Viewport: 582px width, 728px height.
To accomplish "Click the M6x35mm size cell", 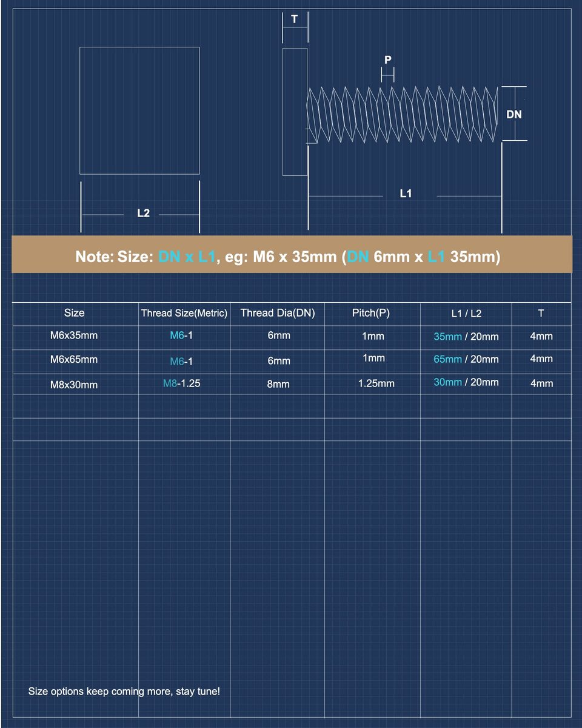I will [x=74, y=335].
